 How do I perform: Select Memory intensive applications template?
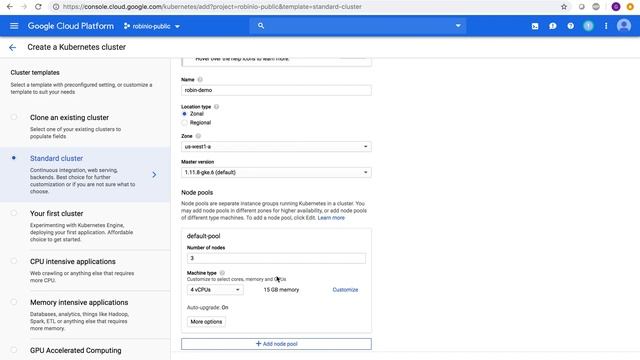pyautogui.click(x=14, y=302)
